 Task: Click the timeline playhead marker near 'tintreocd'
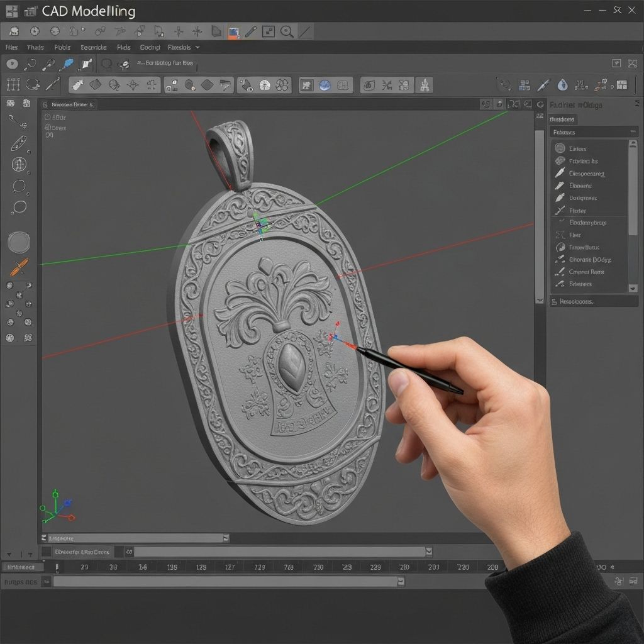point(57,567)
